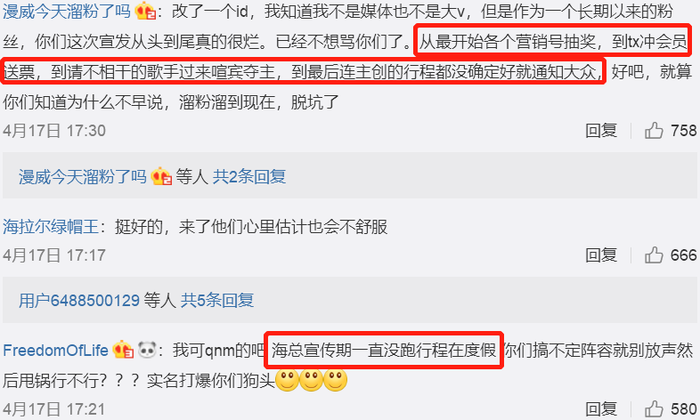Like the comment with 758 likes
This screenshot has height=420, width=700.
click(x=654, y=131)
